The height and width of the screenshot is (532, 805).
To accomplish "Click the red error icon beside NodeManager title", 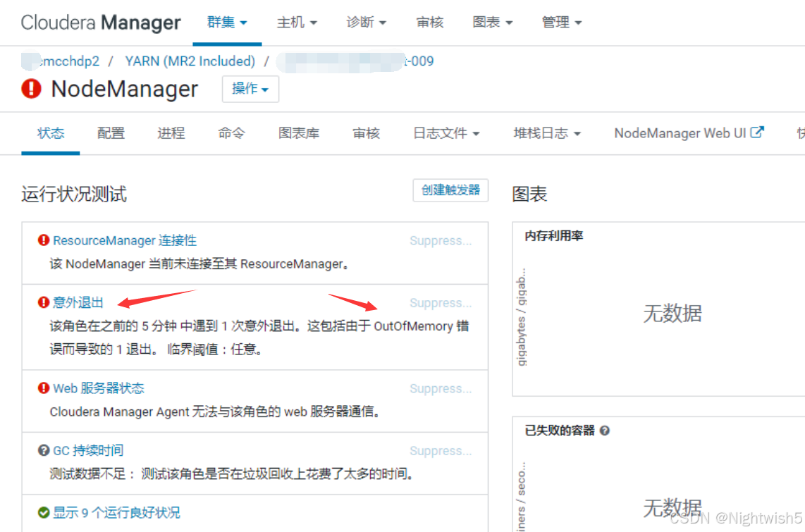I will [31, 88].
